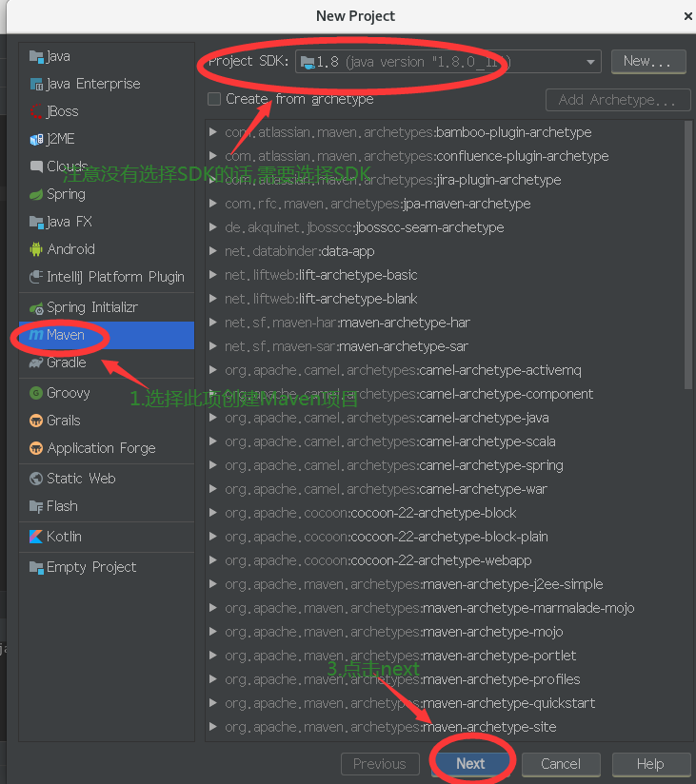The height and width of the screenshot is (784, 696).
Task: Click the Groovy G icon
Action: pos(36,393)
